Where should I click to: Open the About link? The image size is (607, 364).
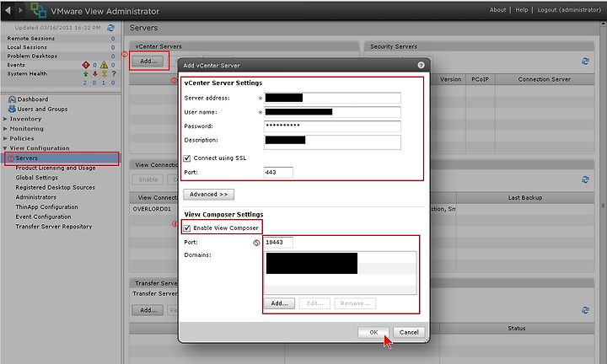(x=497, y=9)
